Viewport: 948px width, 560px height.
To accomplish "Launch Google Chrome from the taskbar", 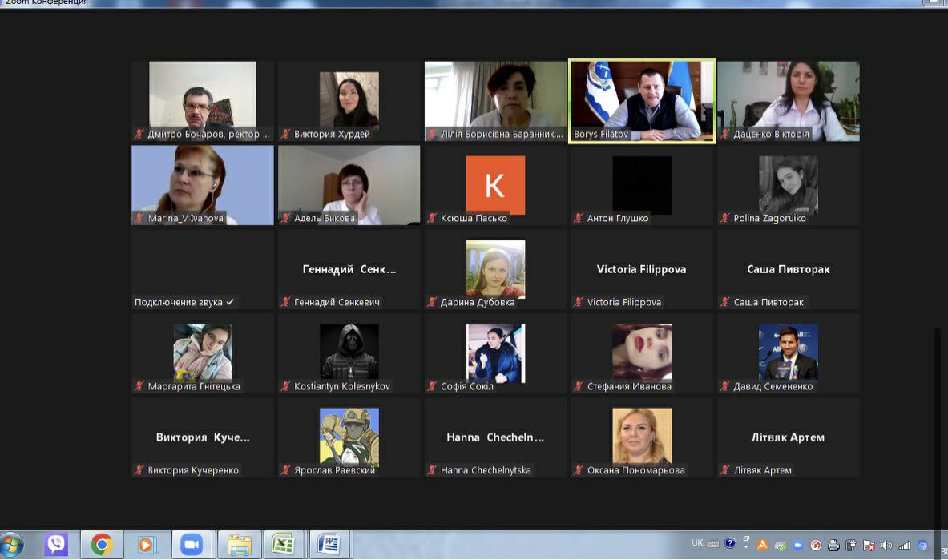I will pos(102,545).
